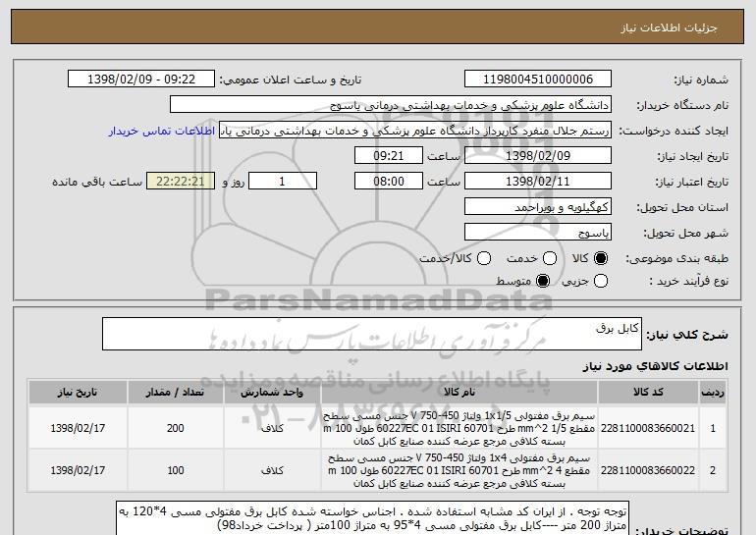Select the کالا radio button
The height and width of the screenshot is (535, 756).
point(601,258)
